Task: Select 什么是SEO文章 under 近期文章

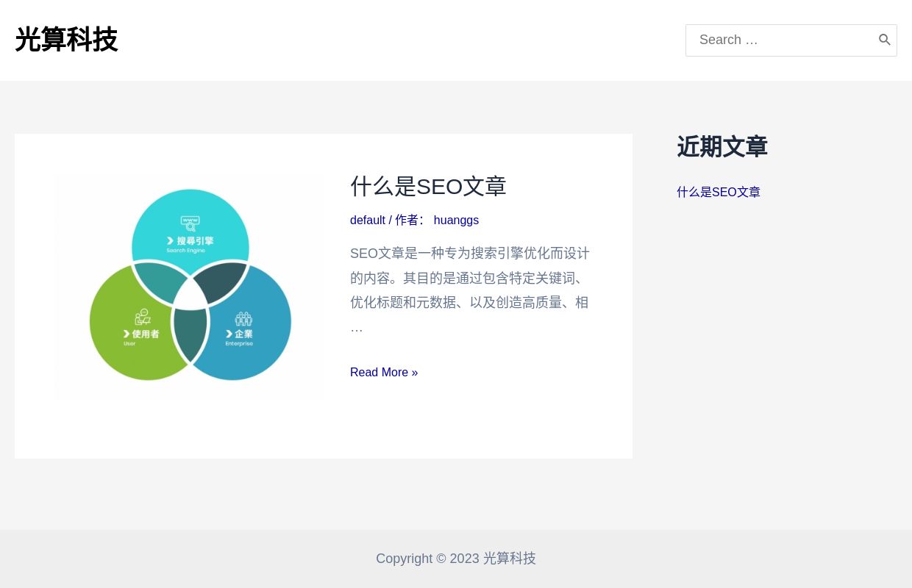Action: coord(719,192)
